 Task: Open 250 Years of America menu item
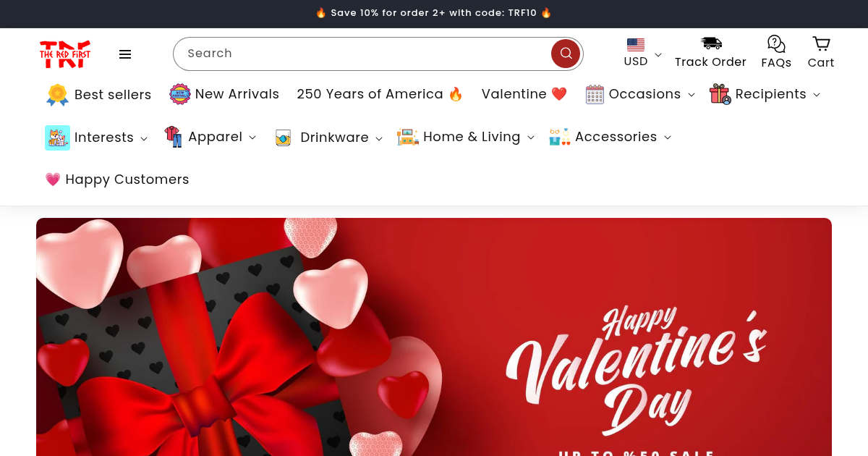[380, 94]
